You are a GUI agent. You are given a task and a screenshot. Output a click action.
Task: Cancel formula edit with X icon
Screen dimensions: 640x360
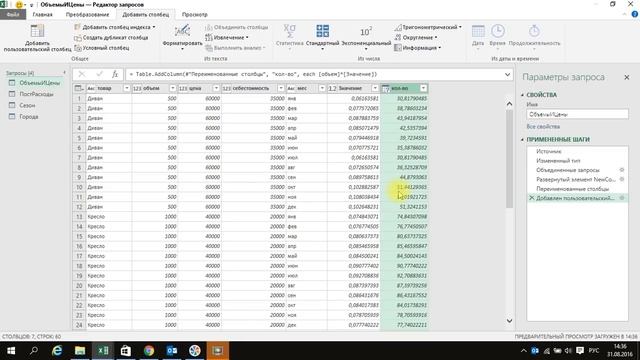tap(82, 74)
